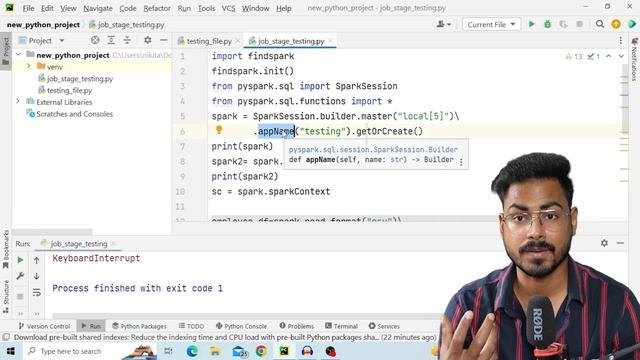Toggle the Bookmarks side tool window
The width and height of the screenshot is (640, 360).
point(6,249)
